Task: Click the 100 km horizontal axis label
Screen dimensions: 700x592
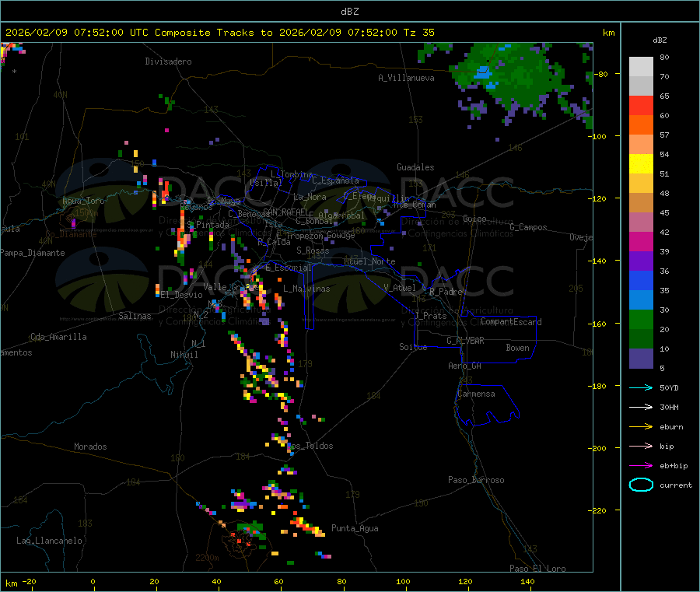Action: 403,581
